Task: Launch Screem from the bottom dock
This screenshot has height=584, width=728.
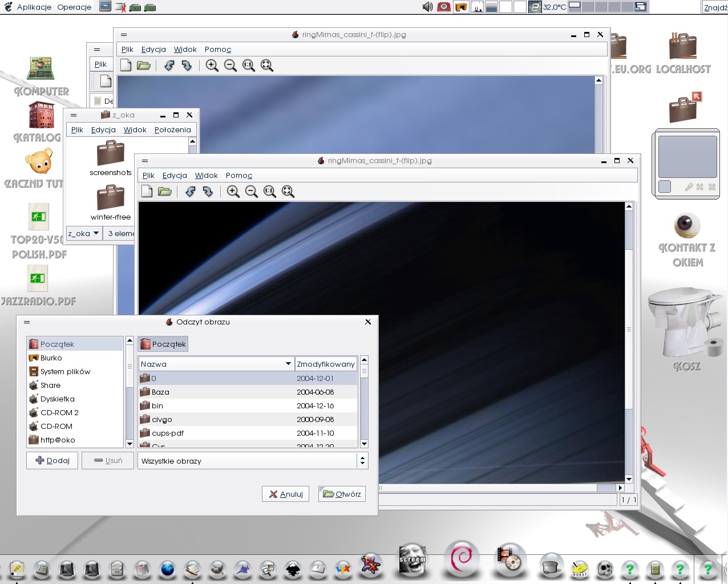Action: (x=412, y=560)
